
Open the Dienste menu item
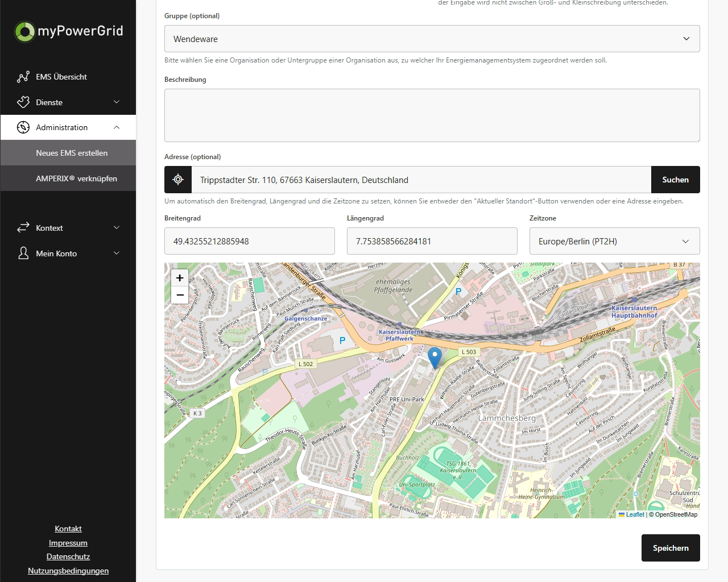point(68,102)
